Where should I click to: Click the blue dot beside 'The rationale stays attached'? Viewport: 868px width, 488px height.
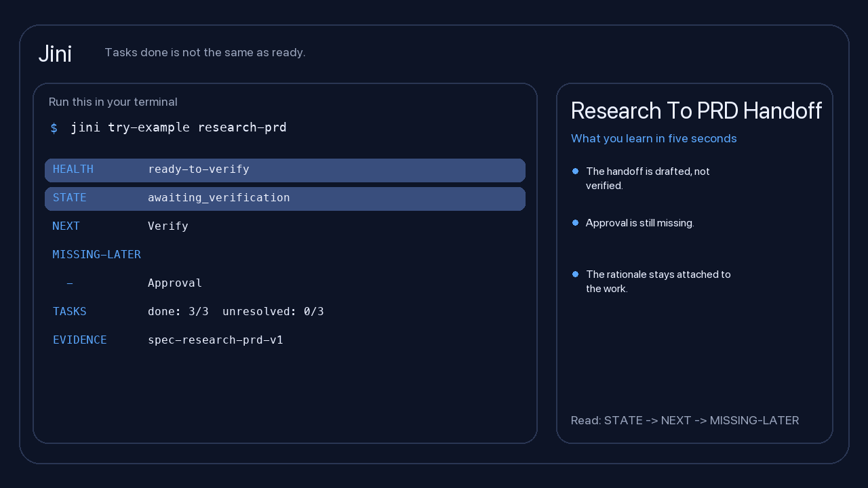575,274
